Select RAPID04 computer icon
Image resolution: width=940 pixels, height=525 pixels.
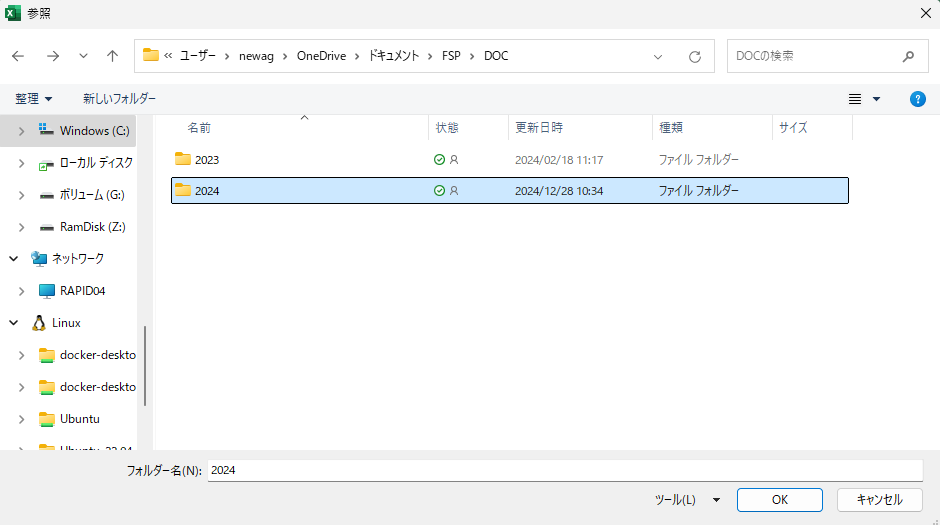tap(47, 291)
